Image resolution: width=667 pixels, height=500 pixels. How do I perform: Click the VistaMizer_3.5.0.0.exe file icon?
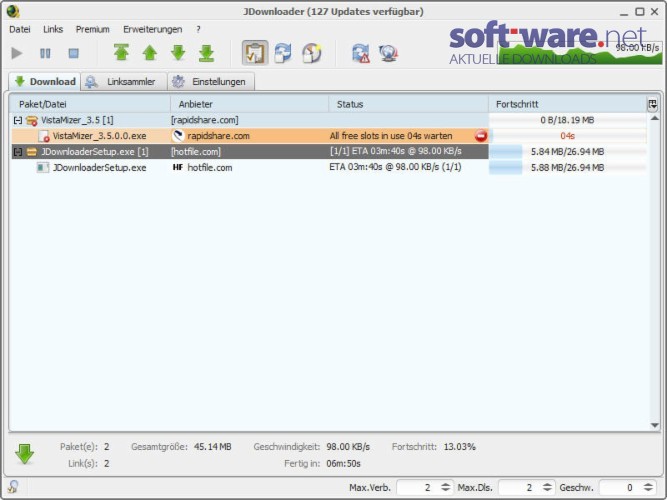(44, 136)
